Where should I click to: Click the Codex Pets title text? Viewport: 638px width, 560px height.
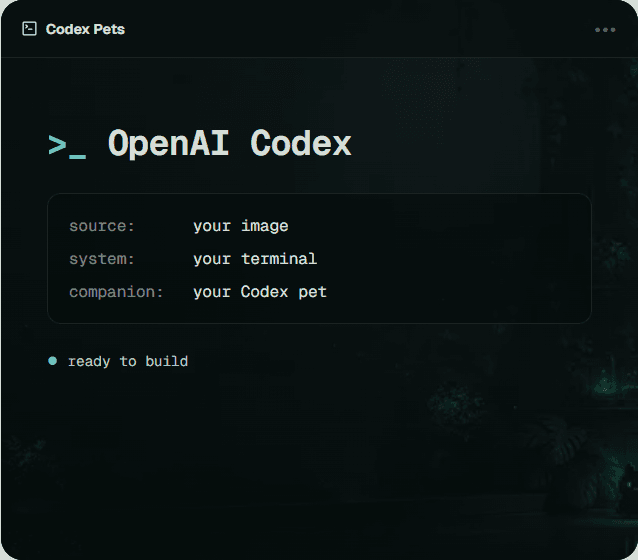(85, 29)
